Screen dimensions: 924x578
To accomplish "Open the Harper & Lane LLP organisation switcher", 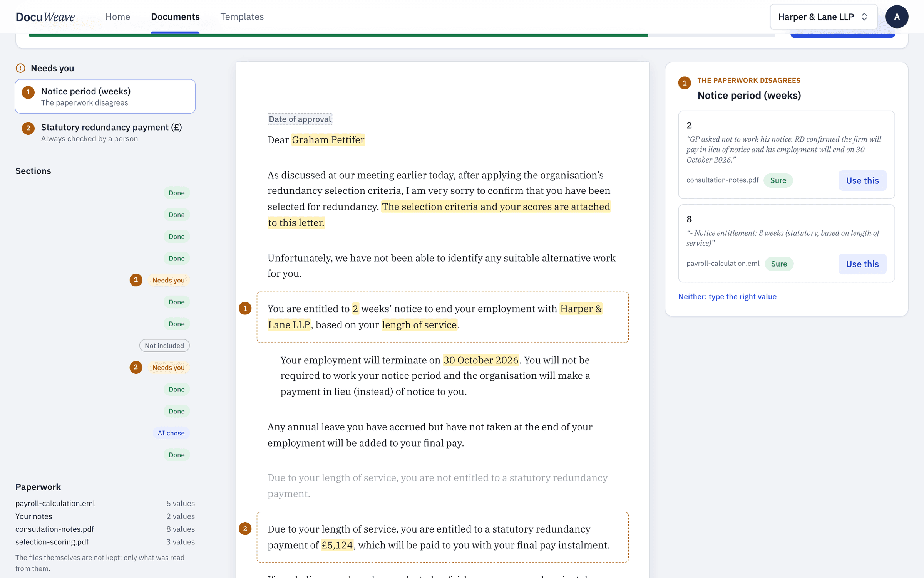I will 823,17.
